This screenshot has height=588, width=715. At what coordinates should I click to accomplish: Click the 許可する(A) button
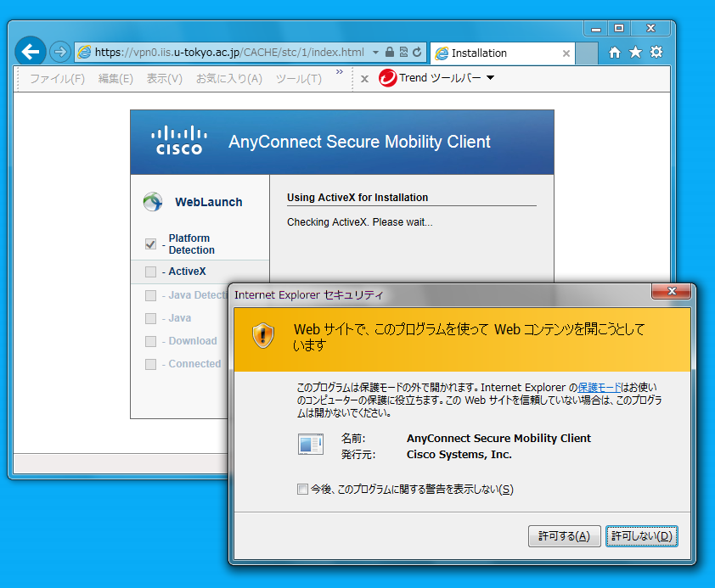click(x=564, y=536)
